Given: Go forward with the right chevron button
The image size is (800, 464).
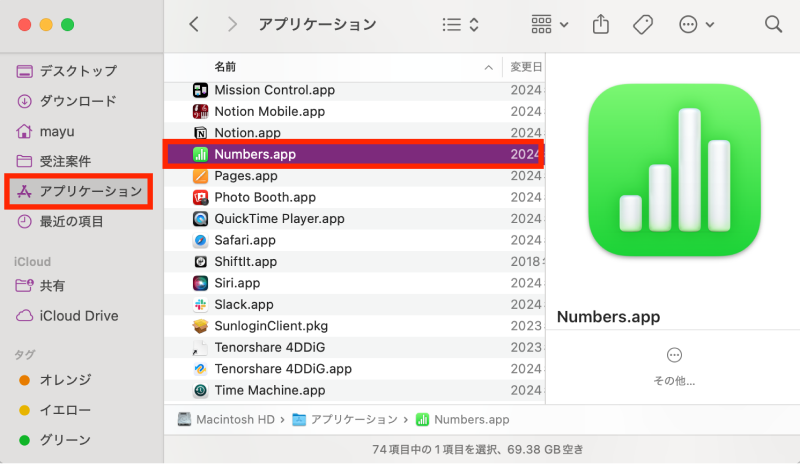Looking at the screenshot, I should pos(232,24).
